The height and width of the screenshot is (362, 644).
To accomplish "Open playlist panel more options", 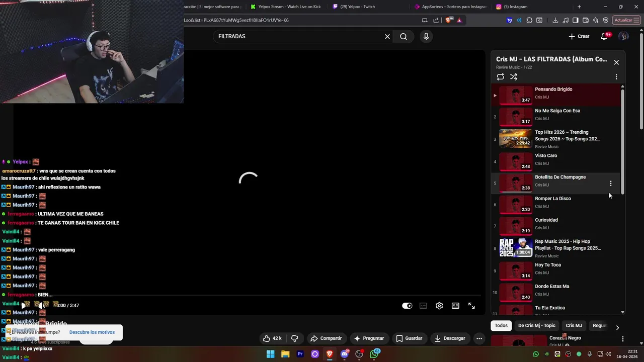I will [x=616, y=77].
